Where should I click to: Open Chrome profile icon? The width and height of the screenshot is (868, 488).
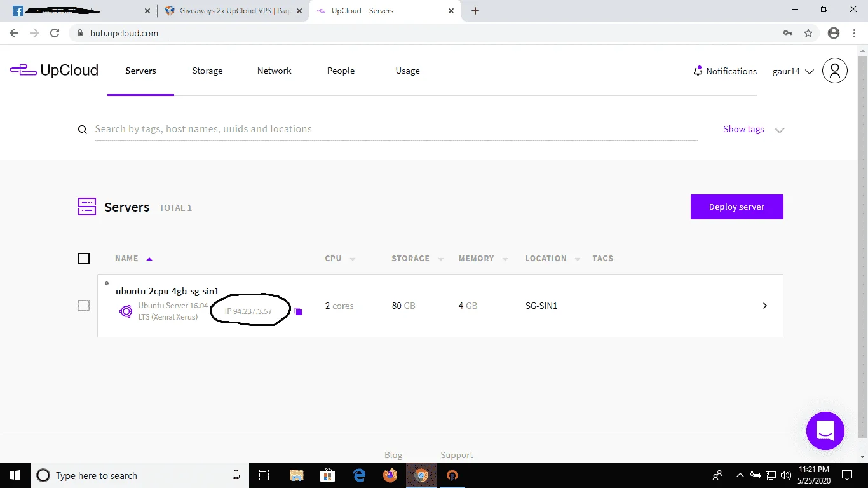point(834,33)
